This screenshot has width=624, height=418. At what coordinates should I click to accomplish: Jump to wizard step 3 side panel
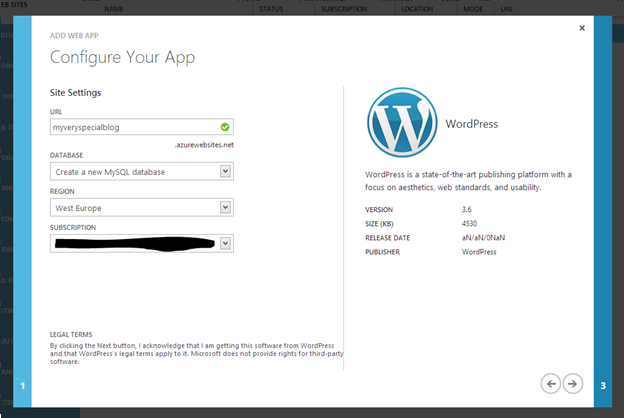[x=603, y=211]
